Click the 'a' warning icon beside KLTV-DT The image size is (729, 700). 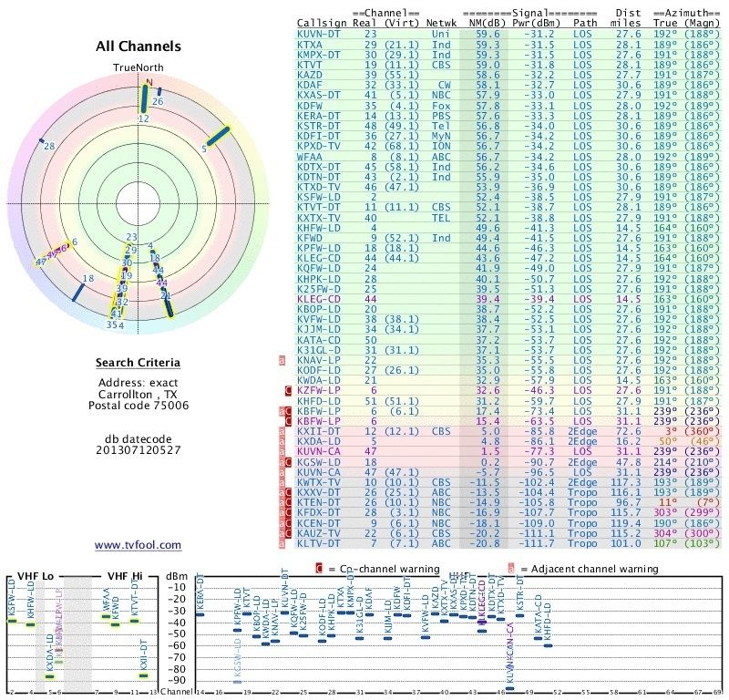282,544
